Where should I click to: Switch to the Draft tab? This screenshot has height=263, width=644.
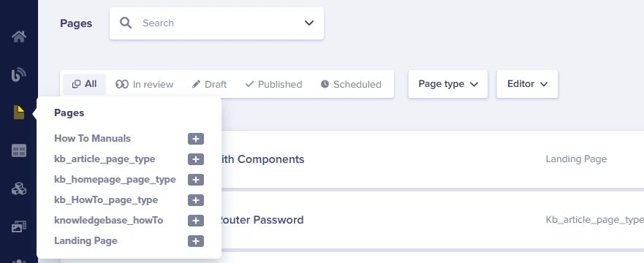coord(210,84)
